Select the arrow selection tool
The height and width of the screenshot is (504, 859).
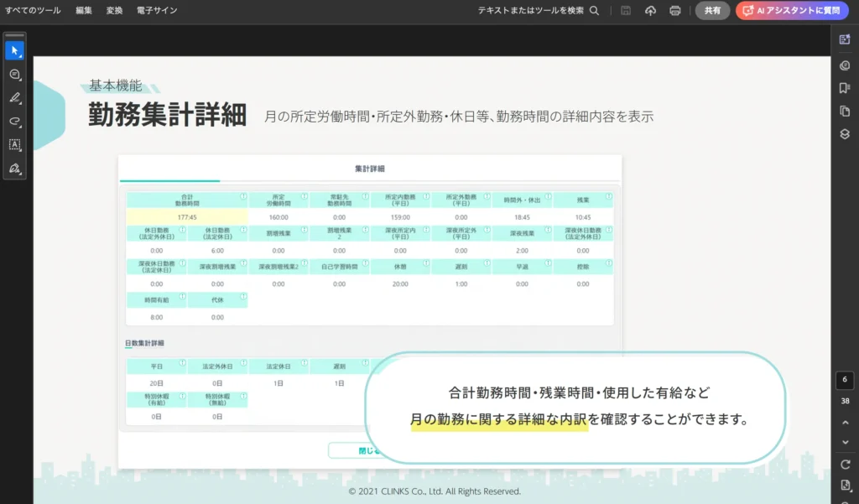tap(14, 50)
